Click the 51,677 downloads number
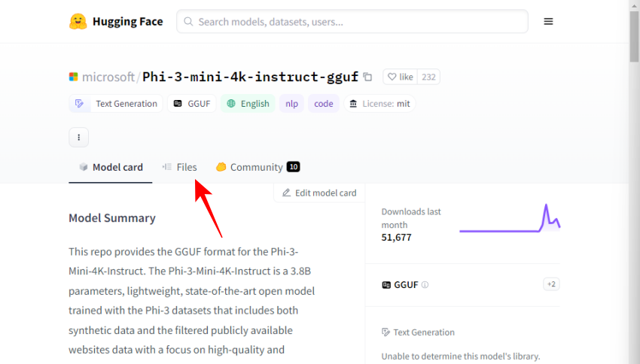 tap(396, 237)
